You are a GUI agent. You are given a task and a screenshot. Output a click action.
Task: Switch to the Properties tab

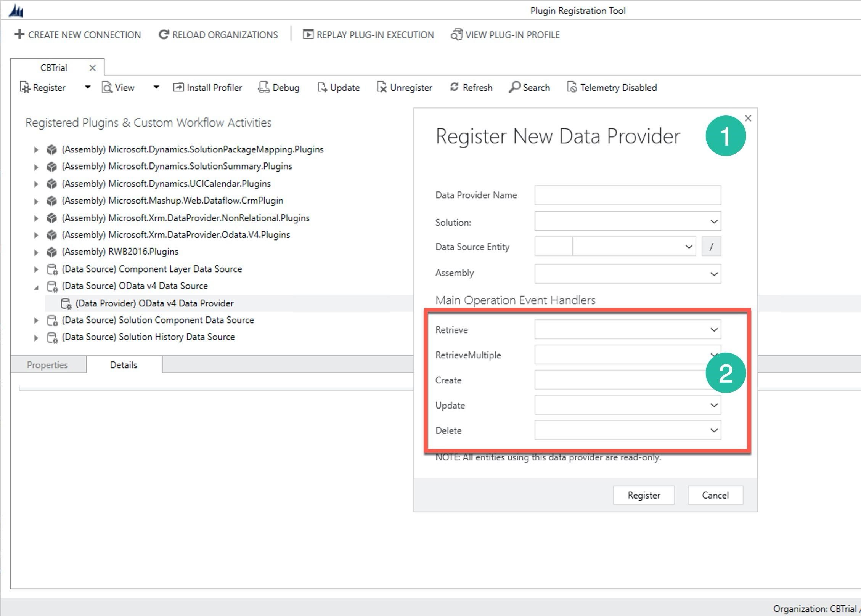[48, 365]
